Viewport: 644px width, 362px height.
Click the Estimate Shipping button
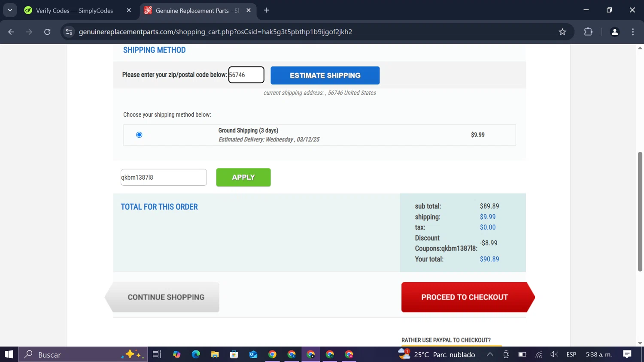325,75
